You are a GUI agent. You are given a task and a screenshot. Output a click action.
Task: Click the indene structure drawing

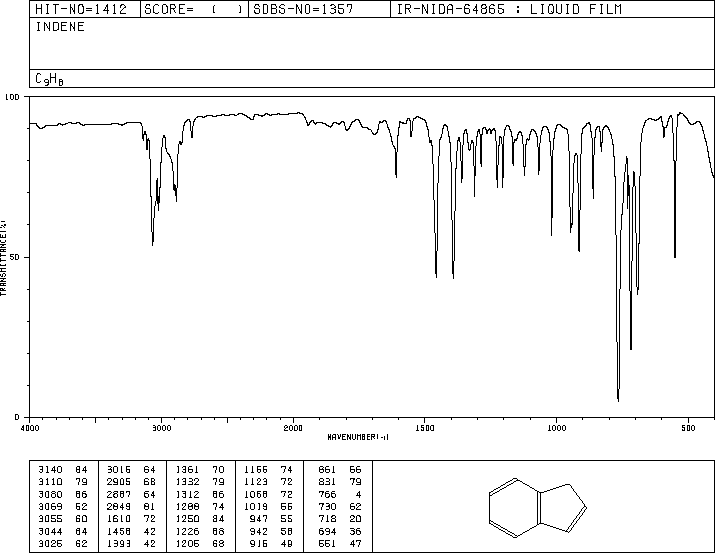pos(538,508)
